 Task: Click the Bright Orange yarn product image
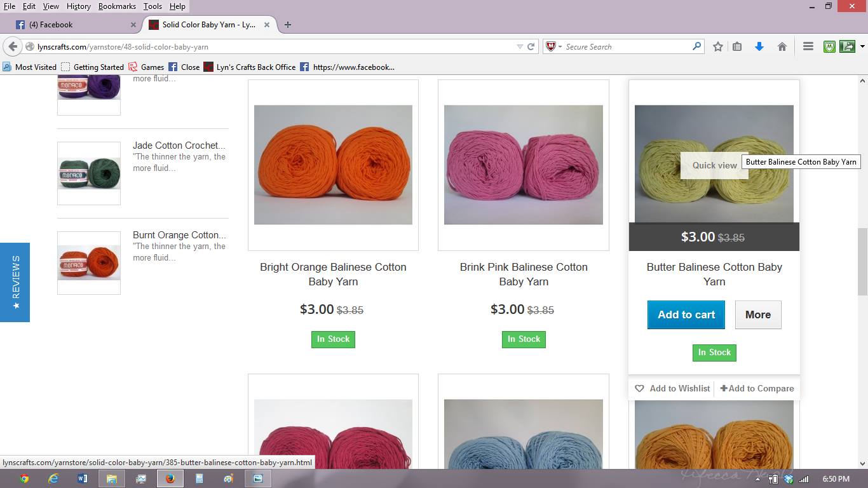(333, 165)
